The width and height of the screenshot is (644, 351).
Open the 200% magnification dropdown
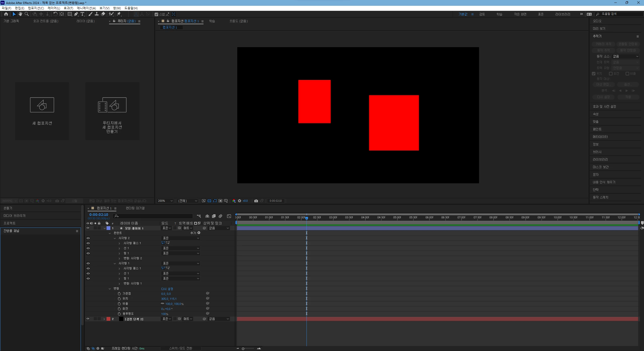coord(165,201)
